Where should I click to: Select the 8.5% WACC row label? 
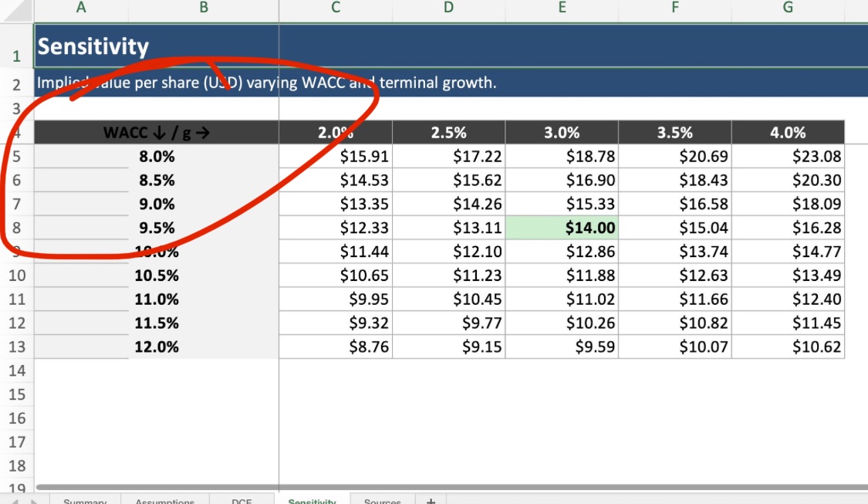[x=157, y=180]
